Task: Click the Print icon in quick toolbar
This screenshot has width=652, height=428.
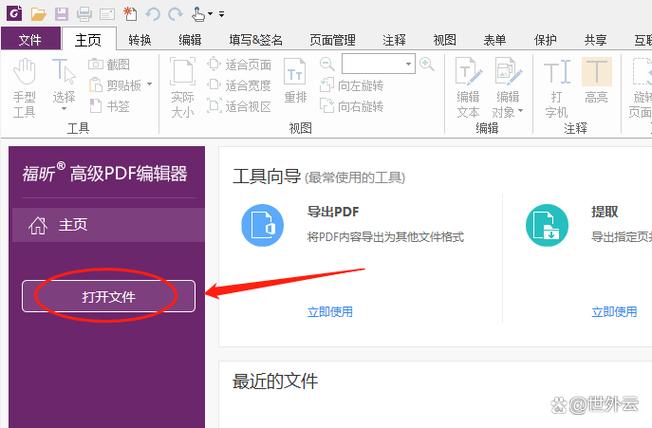Action: click(x=84, y=14)
